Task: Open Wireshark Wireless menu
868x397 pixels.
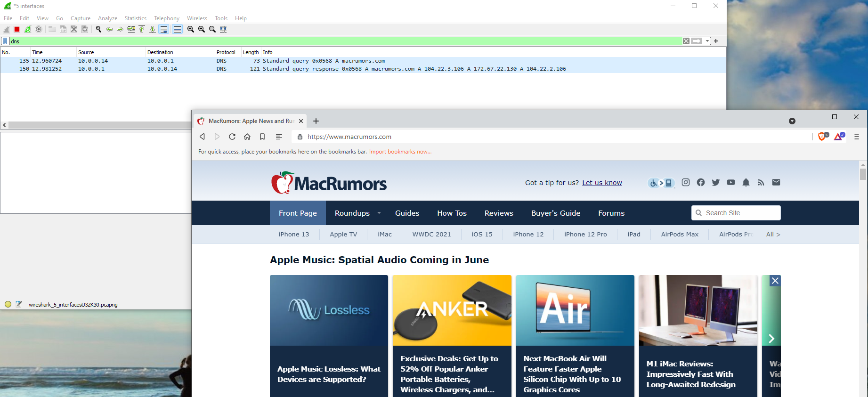Action: point(197,18)
